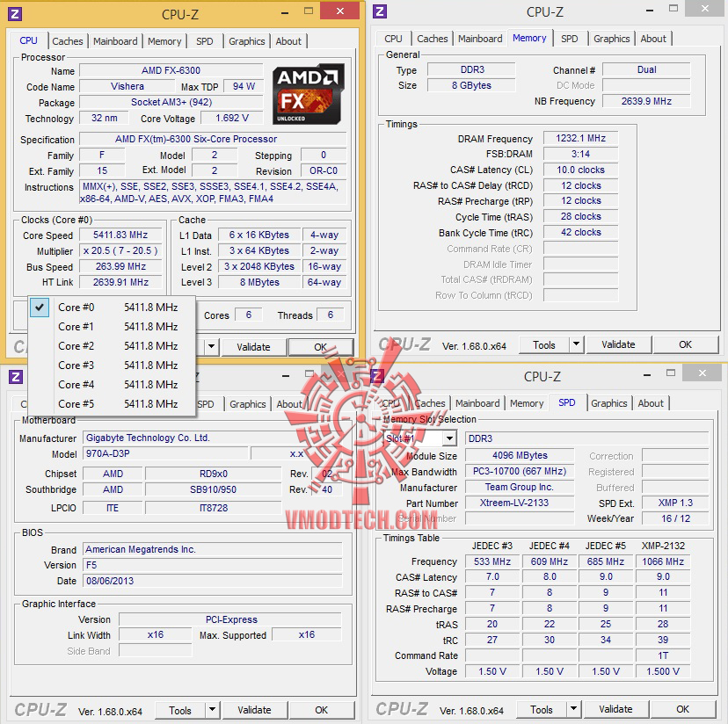The image size is (728, 724).
Task: Open Mainboard tab in the SPD window
Action: [x=477, y=403]
